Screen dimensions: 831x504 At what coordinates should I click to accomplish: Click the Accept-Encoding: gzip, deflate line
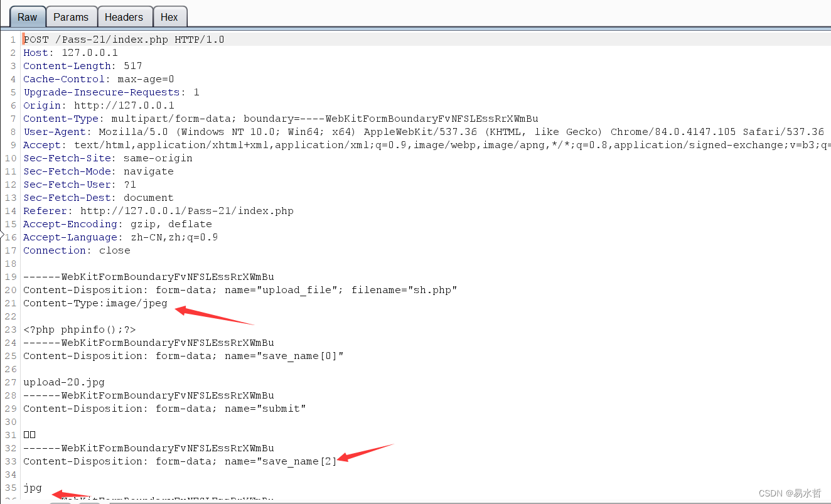pos(117,224)
